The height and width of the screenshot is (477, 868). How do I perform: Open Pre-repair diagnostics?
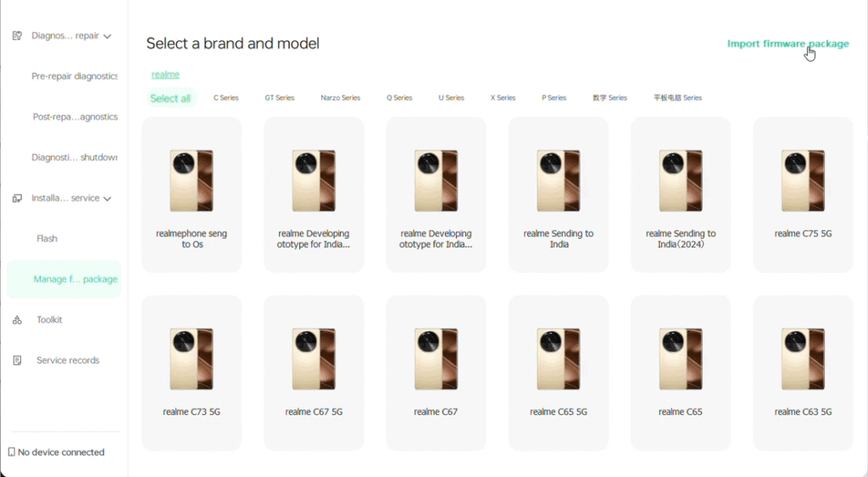coord(75,76)
